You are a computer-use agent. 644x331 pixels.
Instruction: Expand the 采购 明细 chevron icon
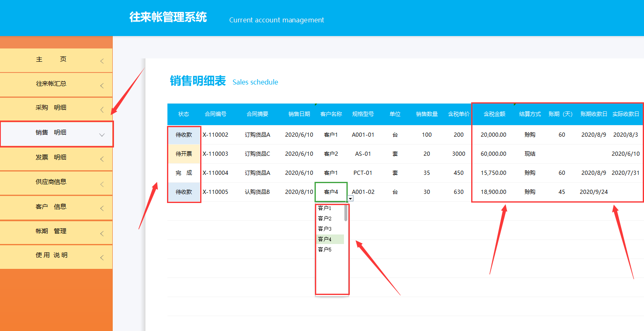[102, 109]
